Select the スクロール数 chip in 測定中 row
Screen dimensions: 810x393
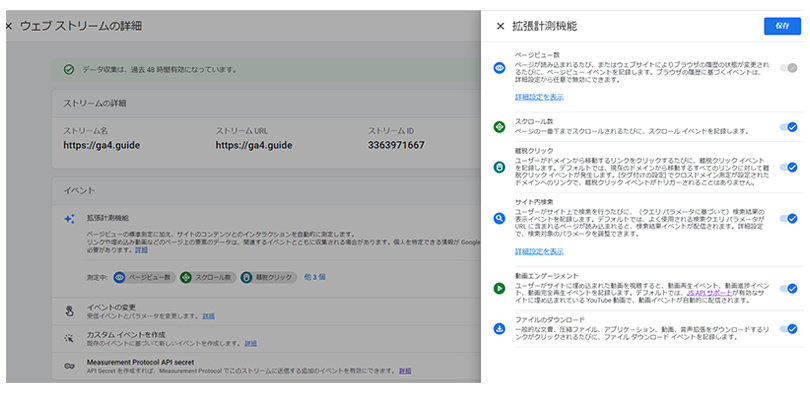tap(208, 277)
